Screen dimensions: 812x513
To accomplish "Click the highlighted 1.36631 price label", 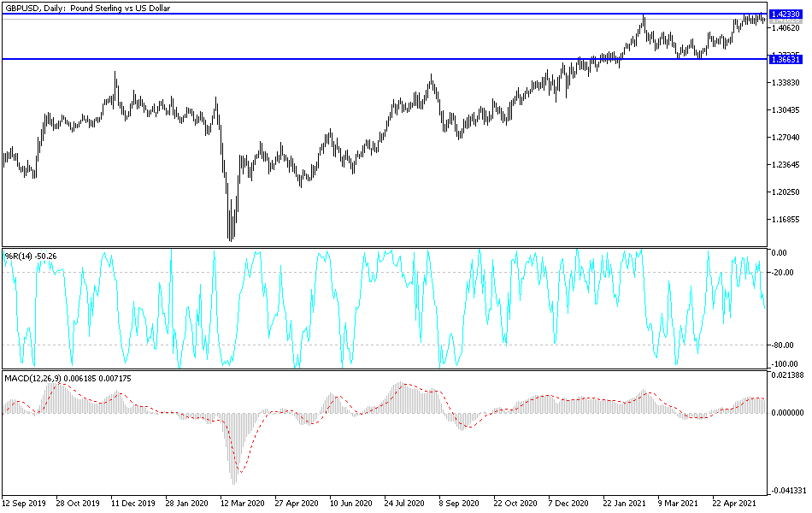I will coord(786,60).
